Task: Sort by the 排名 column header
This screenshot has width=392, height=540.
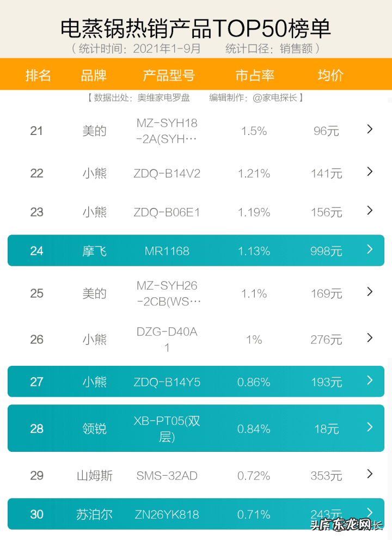Action: (x=38, y=75)
